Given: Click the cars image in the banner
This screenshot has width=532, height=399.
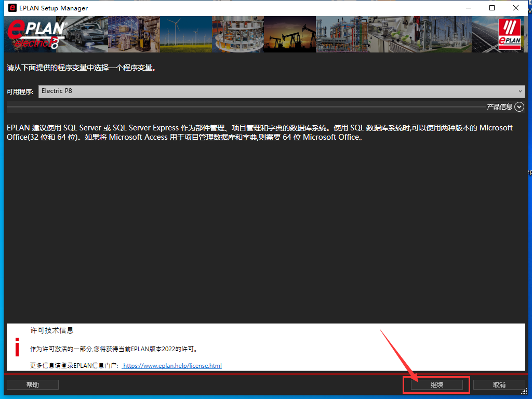Looking at the screenshot, I should tap(86, 35).
